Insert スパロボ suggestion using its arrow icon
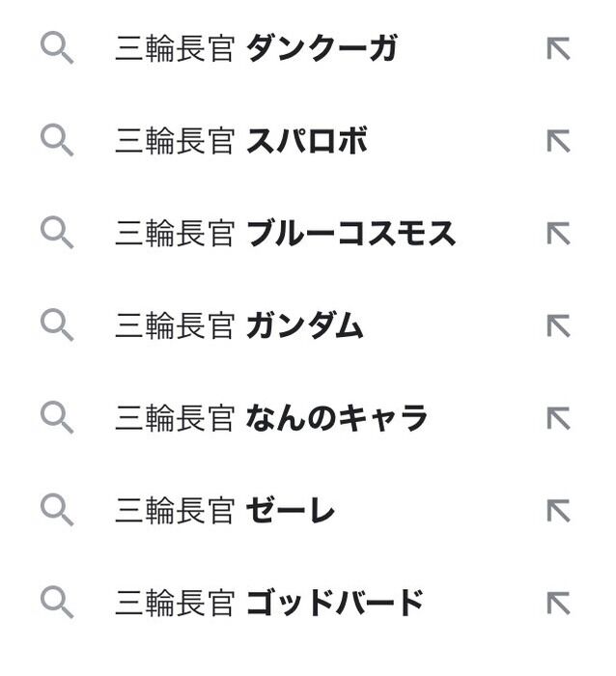This screenshot has width=616, height=676. (558, 141)
